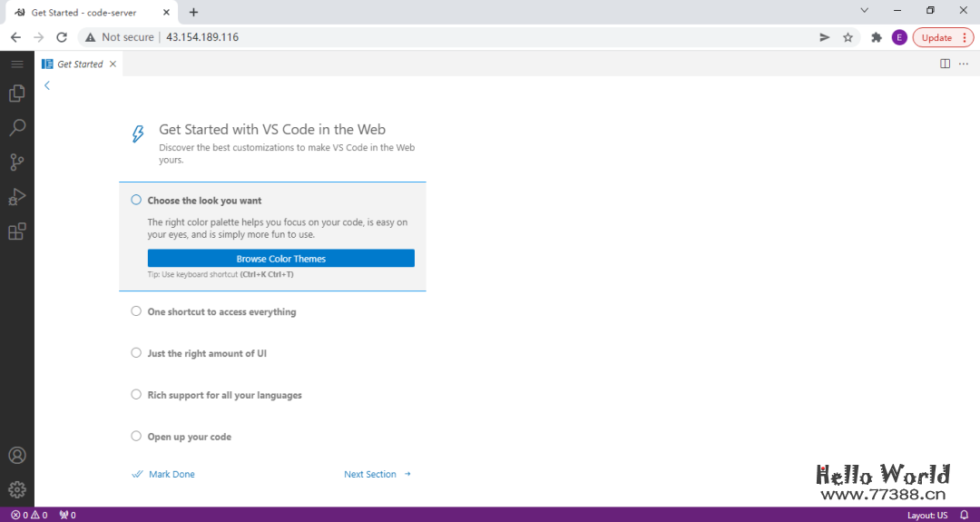Open the Source Control view
Image resolution: width=980 pixels, height=522 pixels.
[16, 163]
